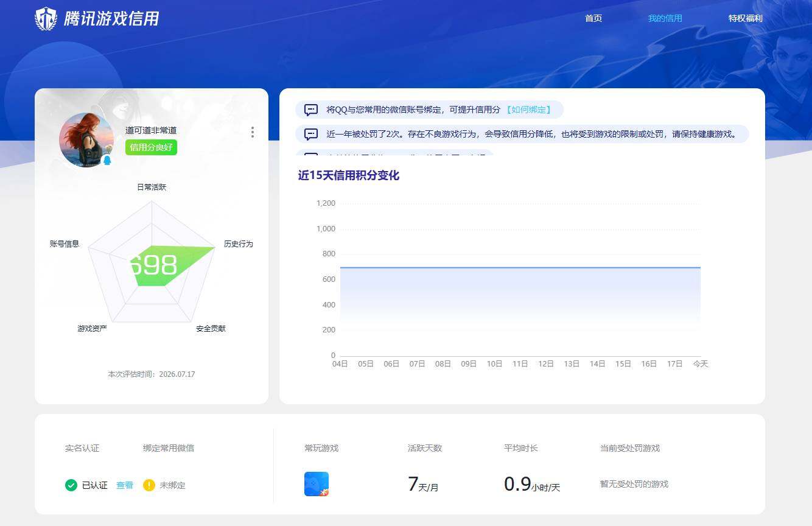Open the three-dot more options menu

(252, 132)
